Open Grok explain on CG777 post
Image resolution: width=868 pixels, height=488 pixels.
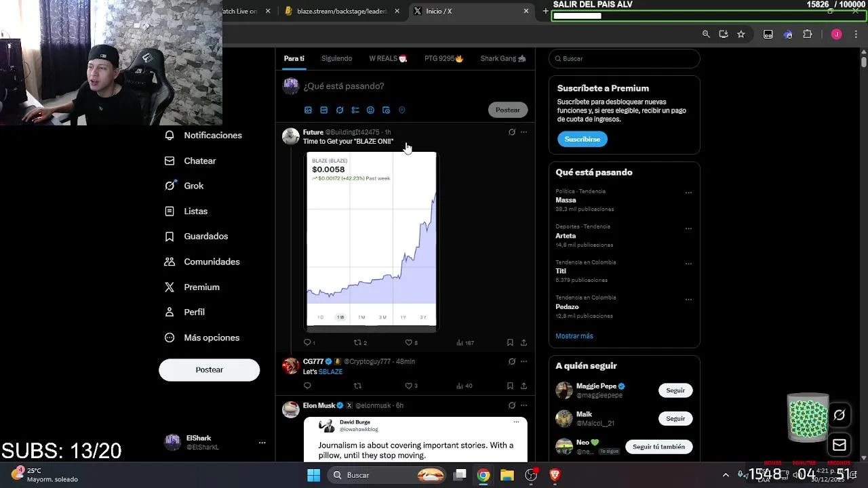pos(512,361)
